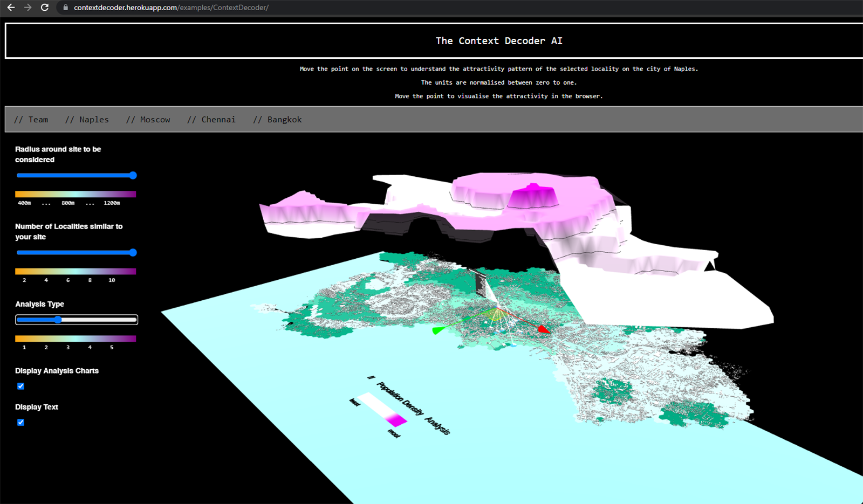Click the lock icon in the address bar

(65, 8)
